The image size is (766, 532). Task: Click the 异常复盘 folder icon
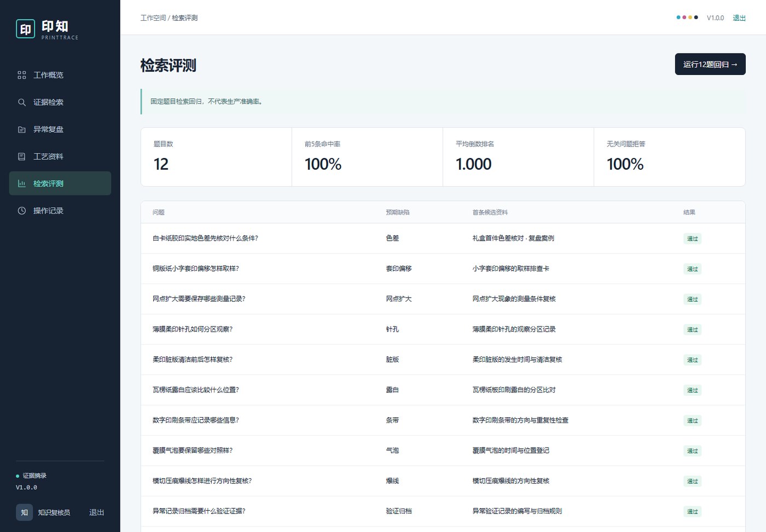[x=22, y=130]
